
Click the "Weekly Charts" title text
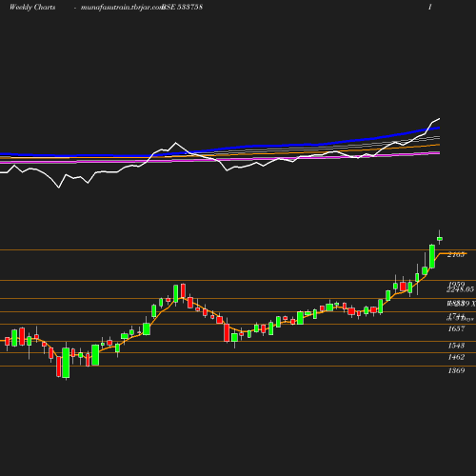pyautogui.click(x=32, y=7)
